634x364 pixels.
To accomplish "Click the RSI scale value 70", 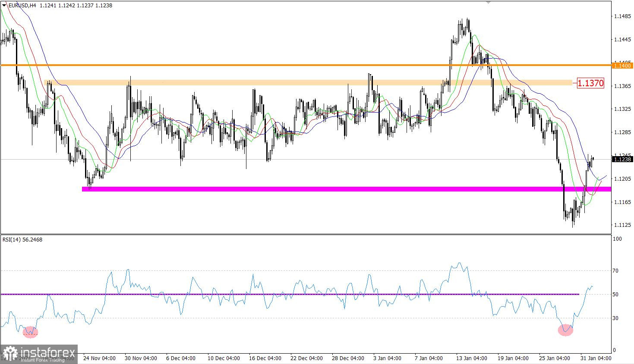I will pyautogui.click(x=616, y=271).
